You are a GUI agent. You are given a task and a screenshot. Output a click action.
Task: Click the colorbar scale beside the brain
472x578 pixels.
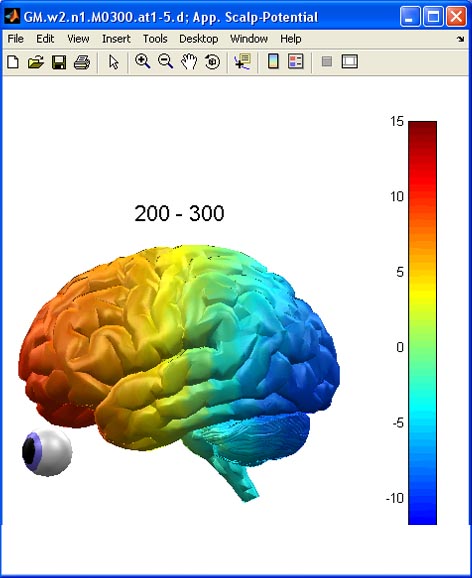(422, 323)
